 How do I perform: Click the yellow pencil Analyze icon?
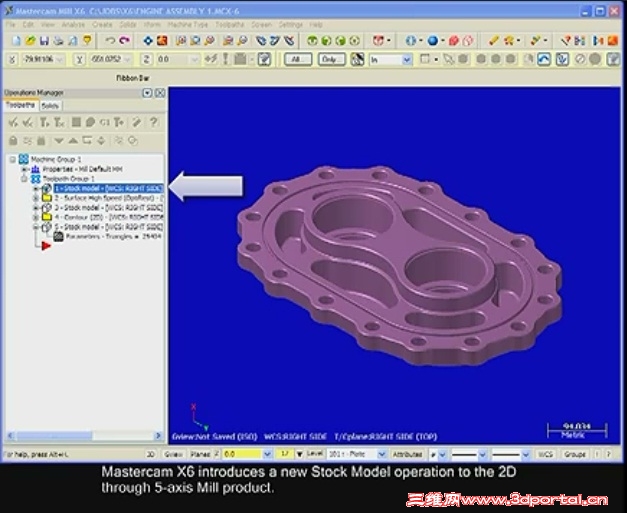[x=493, y=40]
